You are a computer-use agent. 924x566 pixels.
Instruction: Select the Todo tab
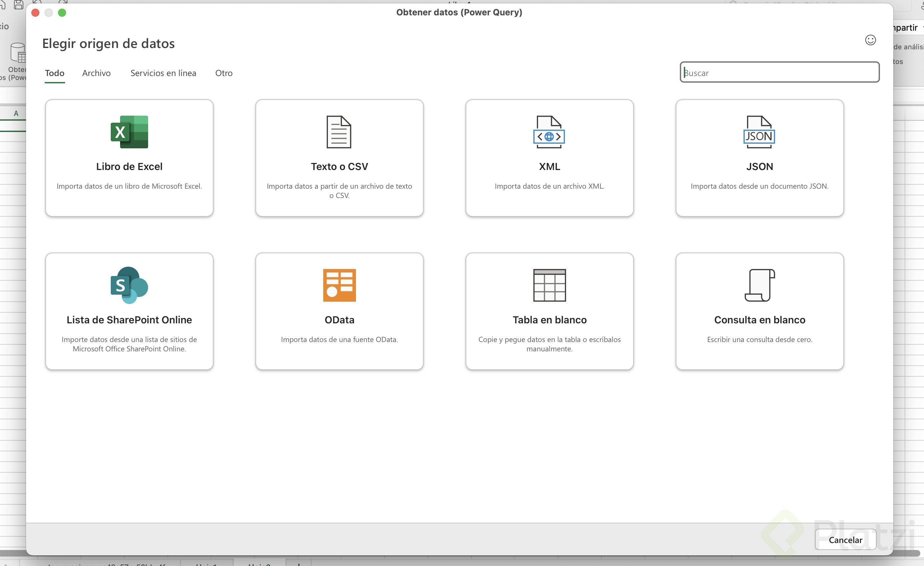pos(55,73)
